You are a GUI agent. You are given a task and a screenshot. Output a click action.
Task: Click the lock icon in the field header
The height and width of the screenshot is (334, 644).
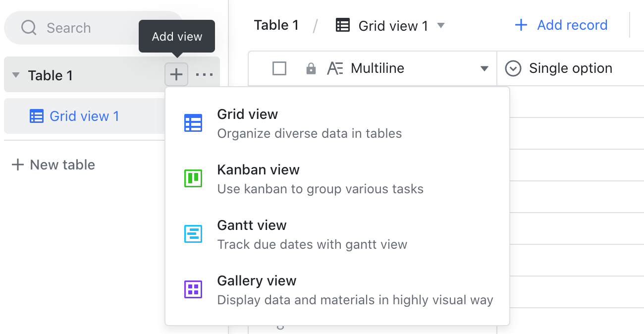311,68
